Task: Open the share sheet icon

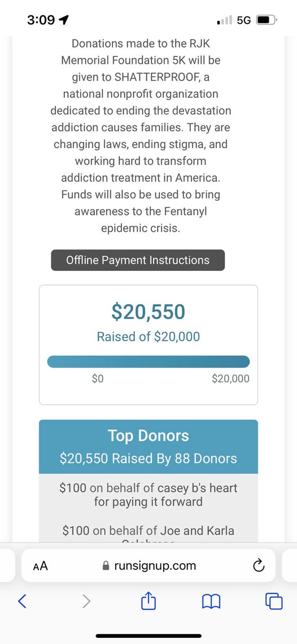Action: coord(148,601)
